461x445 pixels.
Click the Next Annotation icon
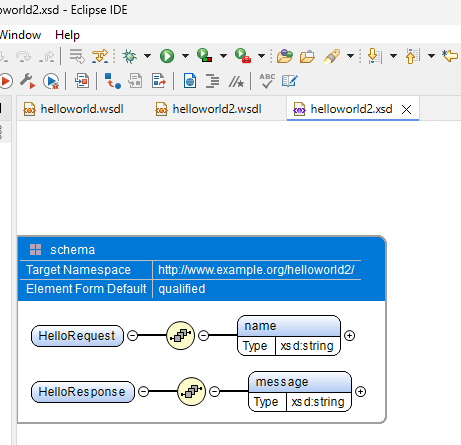tap(375, 56)
